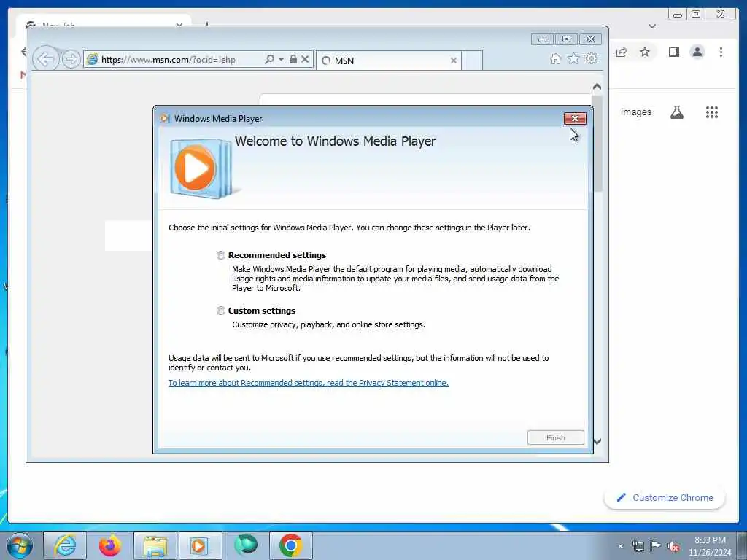The width and height of the screenshot is (747, 560).
Task: Open Windows Media Player from the taskbar
Action: coord(200,545)
